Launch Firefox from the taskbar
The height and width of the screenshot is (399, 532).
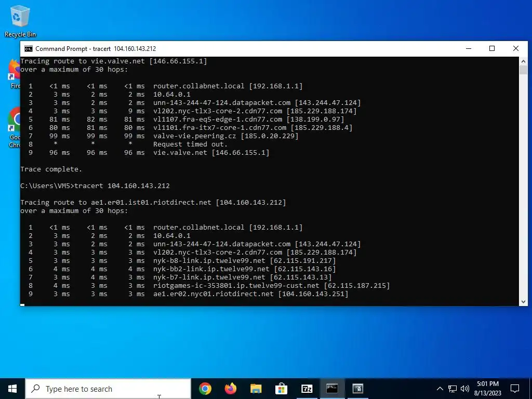point(230,389)
